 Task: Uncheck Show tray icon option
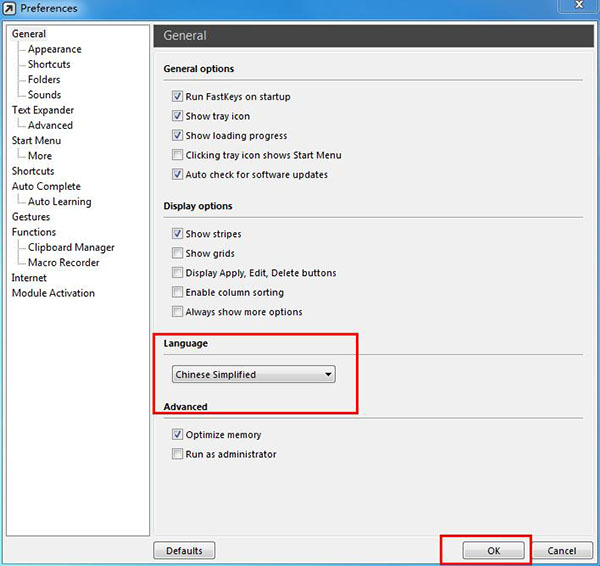(x=178, y=116)
